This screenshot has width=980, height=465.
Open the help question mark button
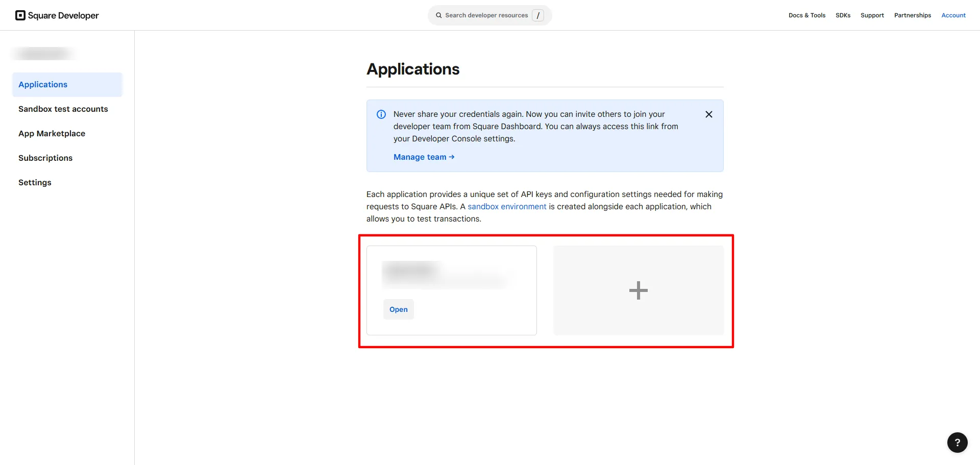[x=957, y=443]
